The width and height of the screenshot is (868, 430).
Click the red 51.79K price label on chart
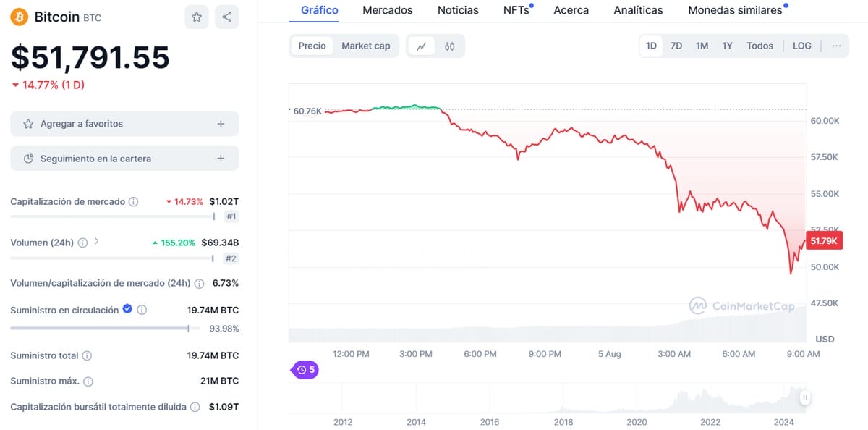(824, 241)
